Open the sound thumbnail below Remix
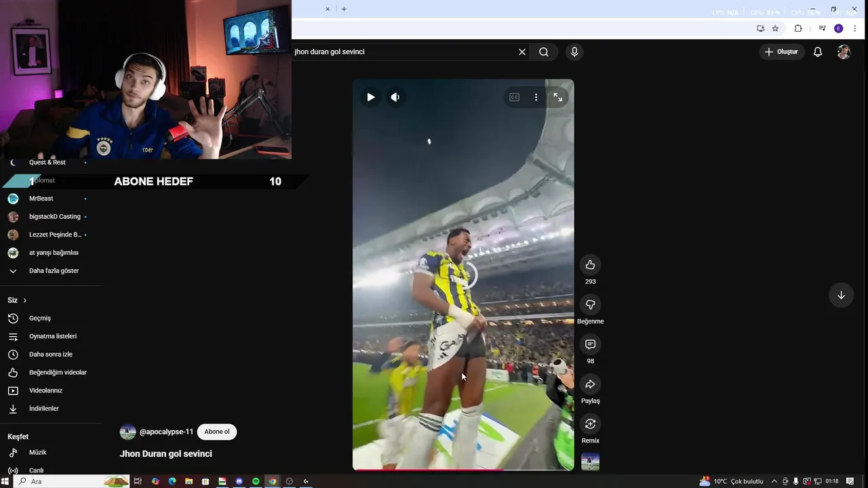 coord(590,462)
